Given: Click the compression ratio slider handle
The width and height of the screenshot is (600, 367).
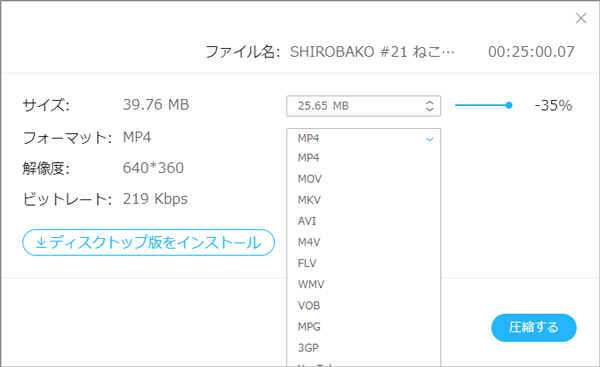Looking at the screenshot, I should point(509,105).
